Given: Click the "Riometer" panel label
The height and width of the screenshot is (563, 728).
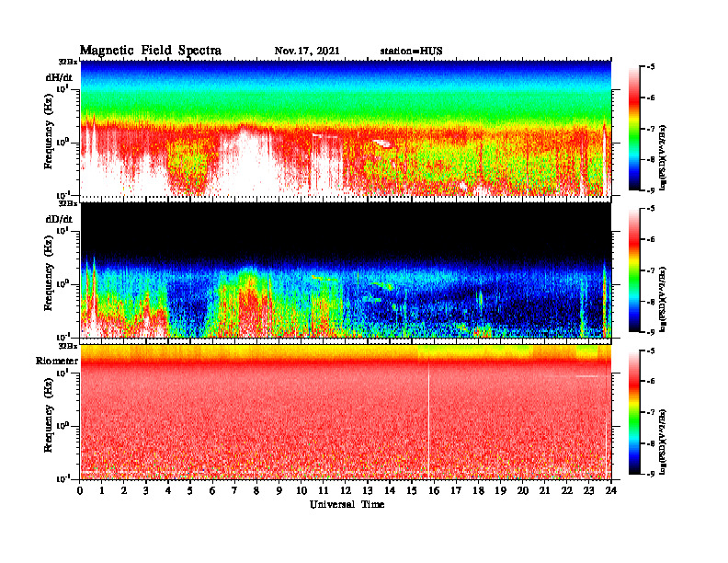Looking at the screenshot, I should coord(57,361).
